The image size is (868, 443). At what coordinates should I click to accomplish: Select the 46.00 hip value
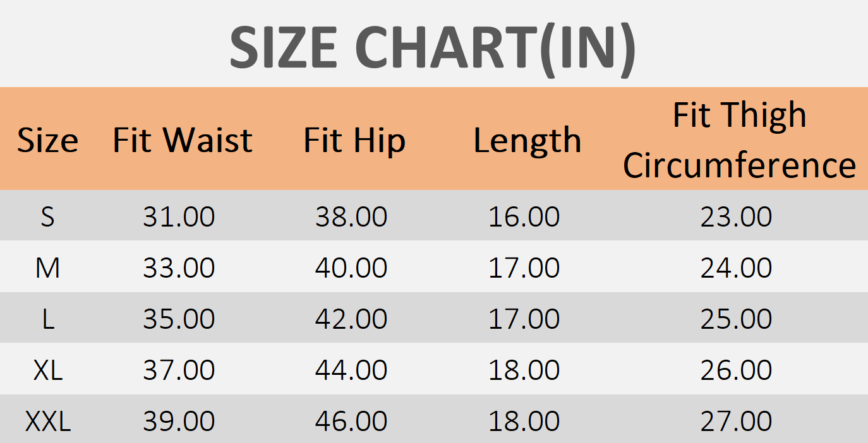click(x=351, y=422)
